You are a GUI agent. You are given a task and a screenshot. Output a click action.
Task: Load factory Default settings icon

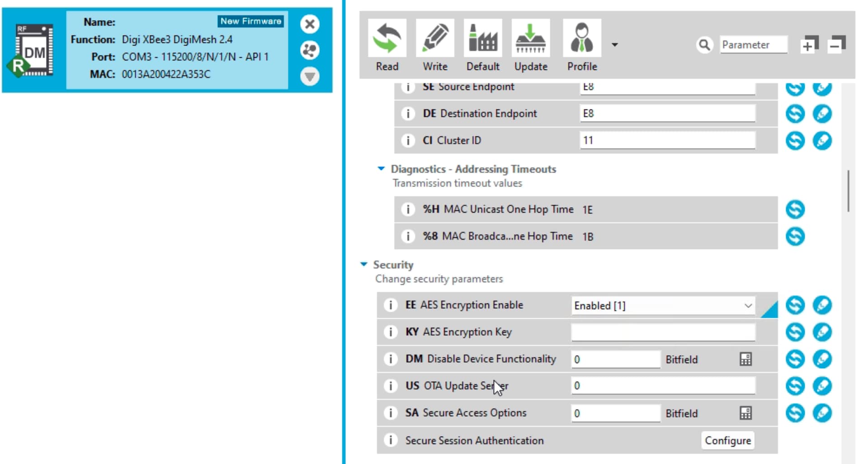coord(483,38)
